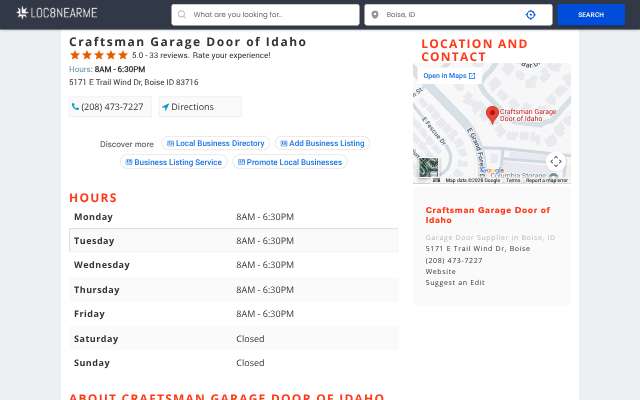Click the Directions button

[x=200, y=107]
